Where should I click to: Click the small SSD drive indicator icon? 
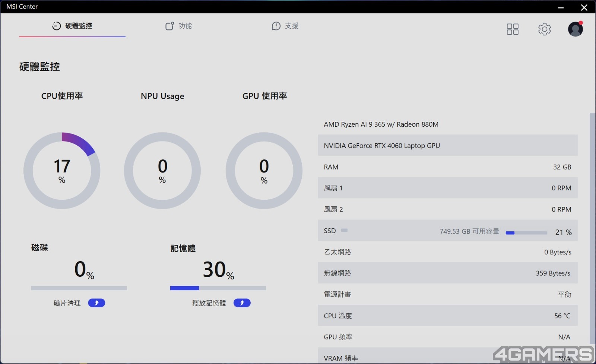[345, 230]
